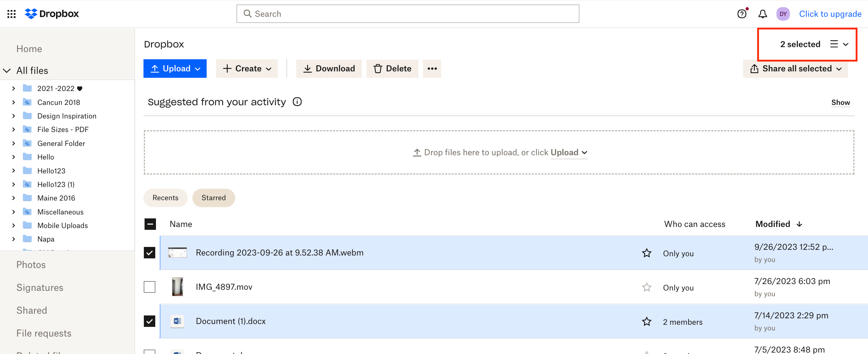Open the Create dropdown menu

coord(247,69)
